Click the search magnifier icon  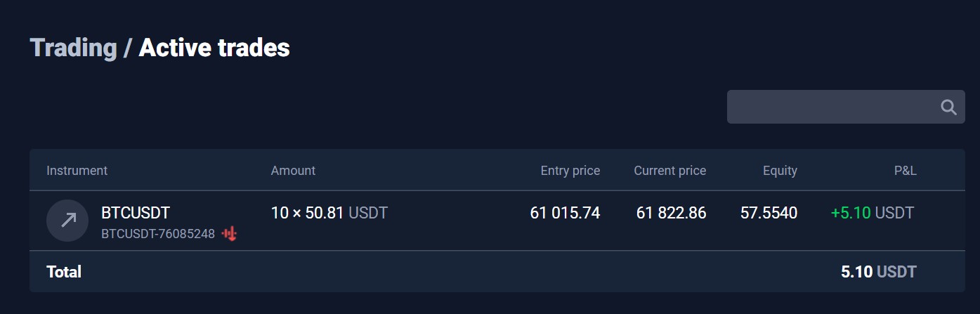pyautogui.click(x=948, y=107)
